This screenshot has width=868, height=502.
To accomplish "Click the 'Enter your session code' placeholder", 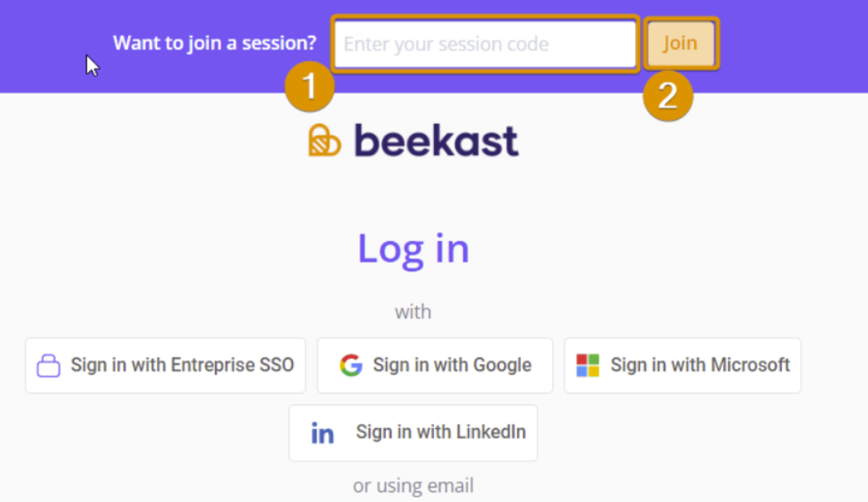I will 446,44.
